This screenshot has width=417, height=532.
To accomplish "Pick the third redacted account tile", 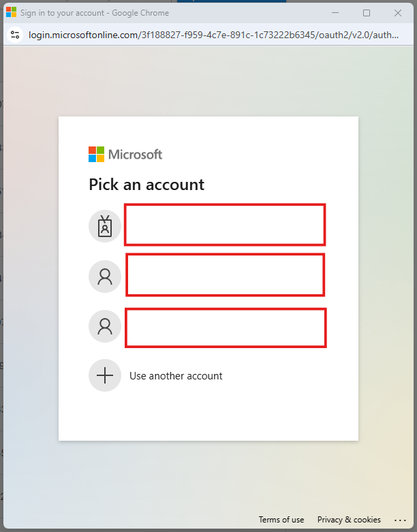I will pos(225,327).
